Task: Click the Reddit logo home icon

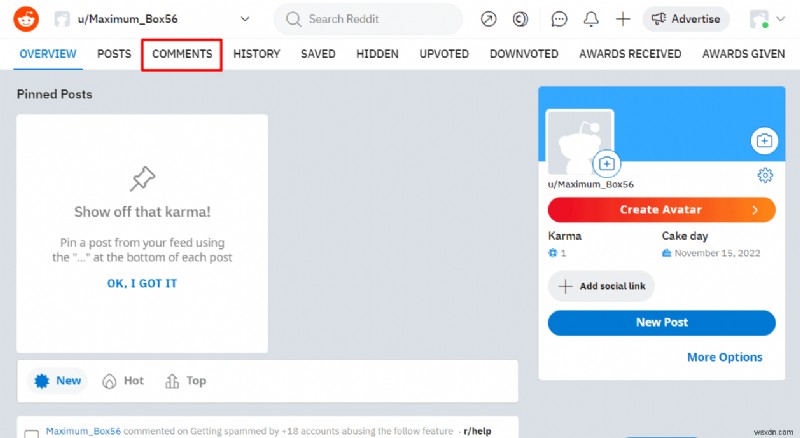Action: point(26,19)
